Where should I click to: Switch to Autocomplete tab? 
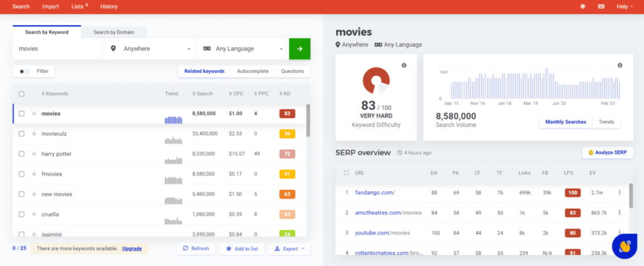click(x=253, y=71)
